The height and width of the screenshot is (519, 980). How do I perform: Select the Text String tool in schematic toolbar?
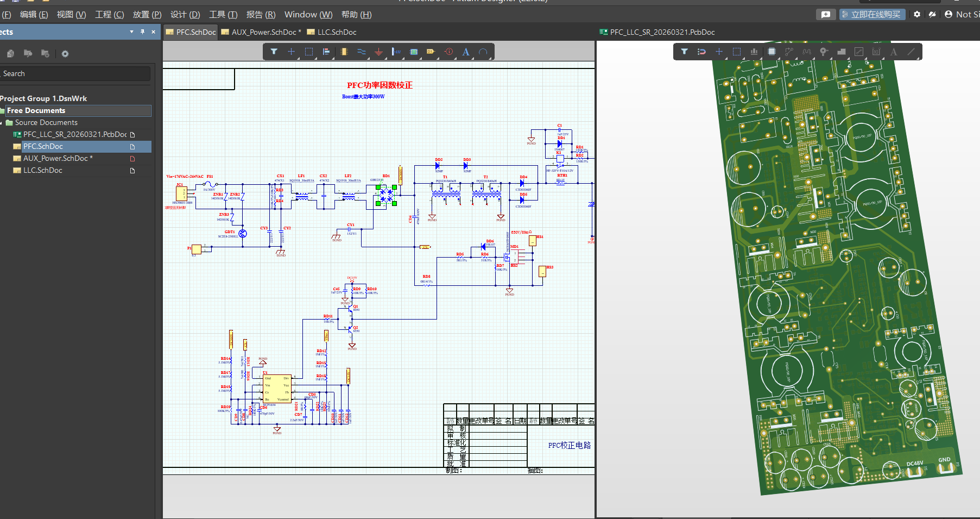(466, 52)
